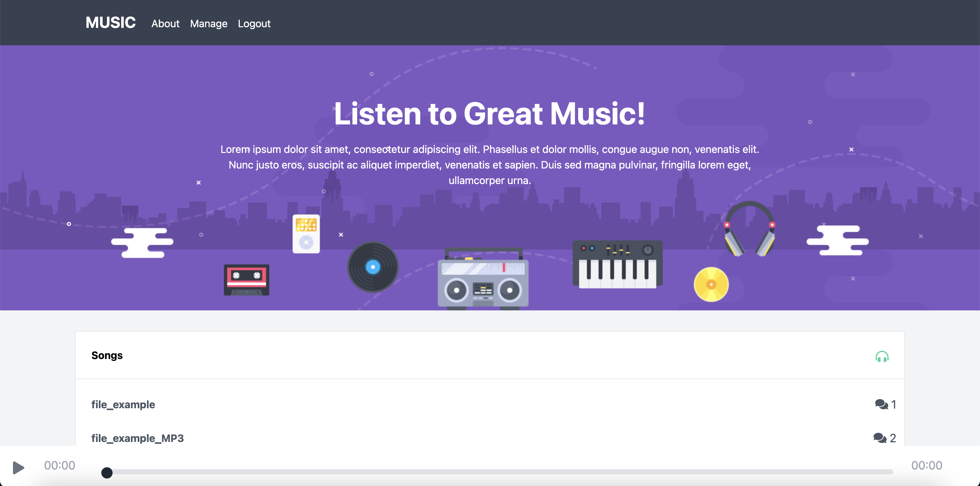Play the current track with the play button
The width and height of the screenshot is (980, 486).
(18, 467)
